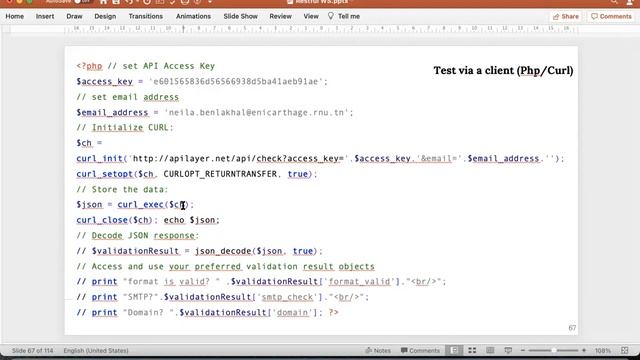Click the Save icon in title bar
This screenshot has width=640, height=360.
coord(116,2)
